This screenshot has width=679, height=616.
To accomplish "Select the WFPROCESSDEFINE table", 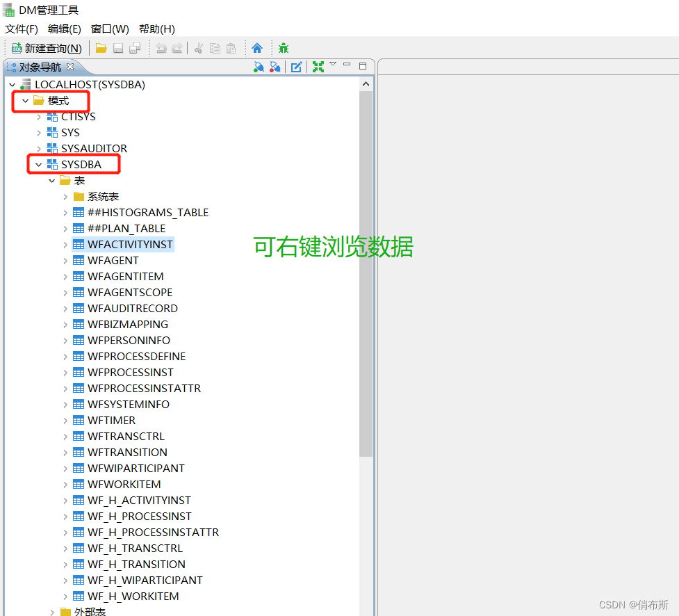I will point(136,357).
